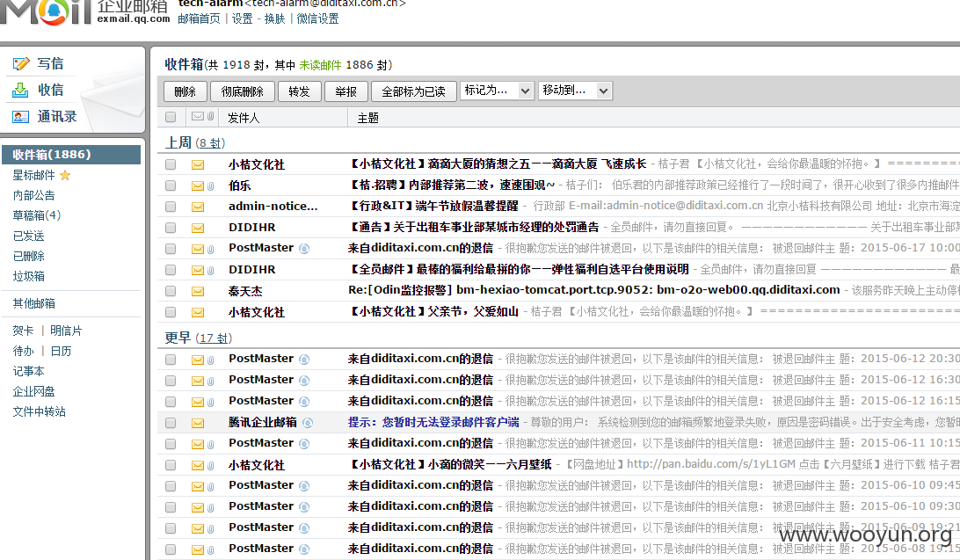Open 贺卡 in sidebar
The width and height of the screenshot is (960, 560).
coord(23,331)
